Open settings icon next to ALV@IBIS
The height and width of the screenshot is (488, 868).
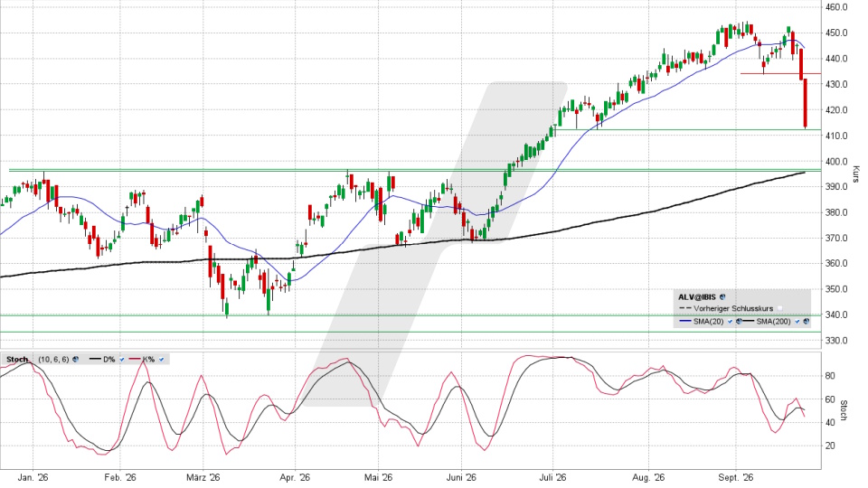722,297
